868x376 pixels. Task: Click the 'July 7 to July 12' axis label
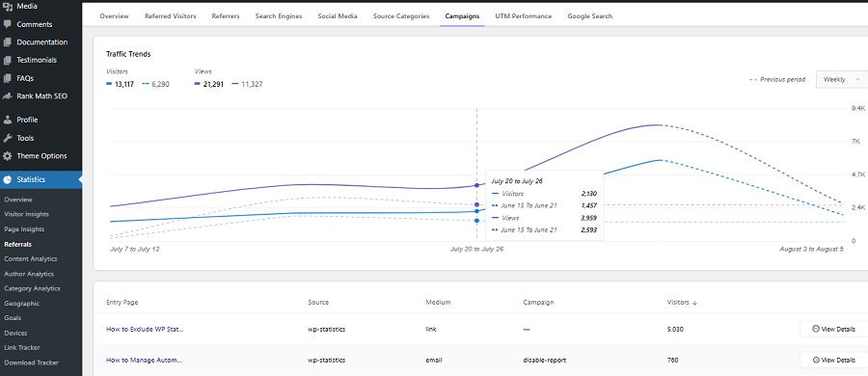point(135,249)
